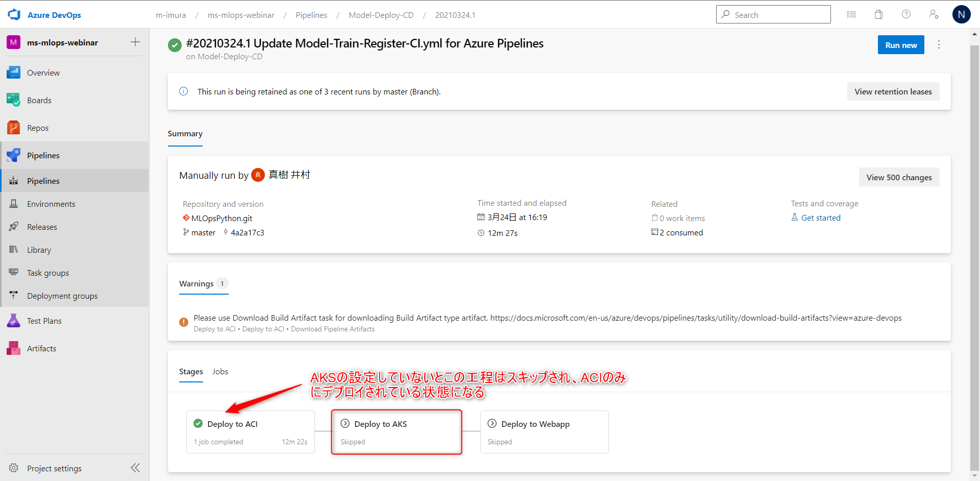Click the Pipelines sub-item icon

14,181
